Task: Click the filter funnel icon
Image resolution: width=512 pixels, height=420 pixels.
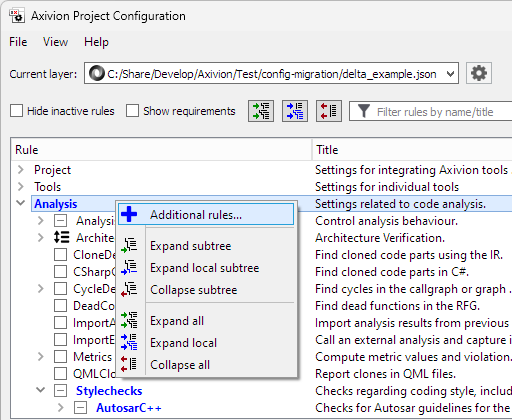Action: pos(364,111)
